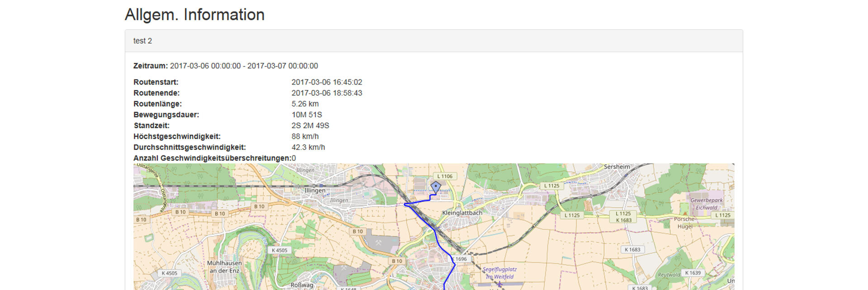Screen dimensions: 868x290
Task: Click the Kleinglattbach town label
Action: click(x=462, y=213)
